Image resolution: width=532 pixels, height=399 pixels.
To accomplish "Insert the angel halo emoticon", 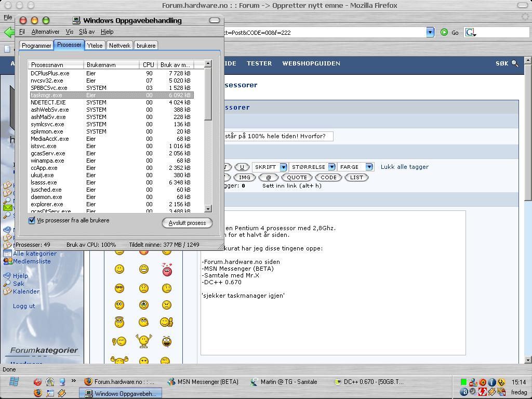I will click(x=119, y=322).
